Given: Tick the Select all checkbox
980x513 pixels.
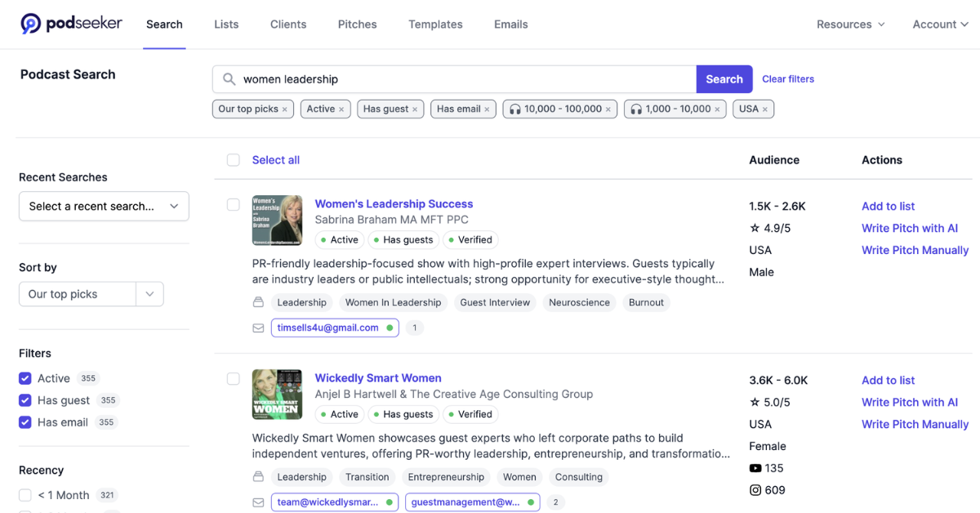Looking at the screenshot, I should coord(234,160).
